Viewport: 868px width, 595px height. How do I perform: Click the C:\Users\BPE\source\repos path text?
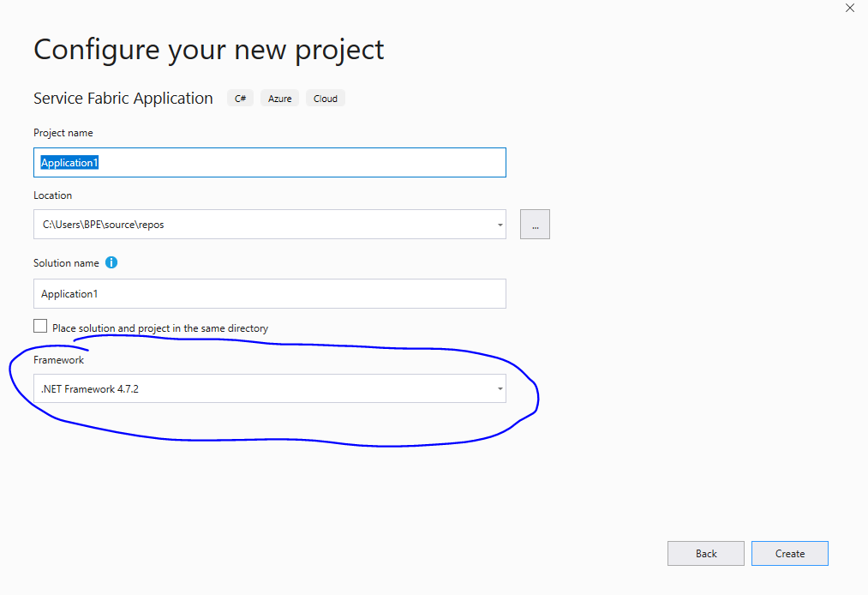(x=107, y=224)
